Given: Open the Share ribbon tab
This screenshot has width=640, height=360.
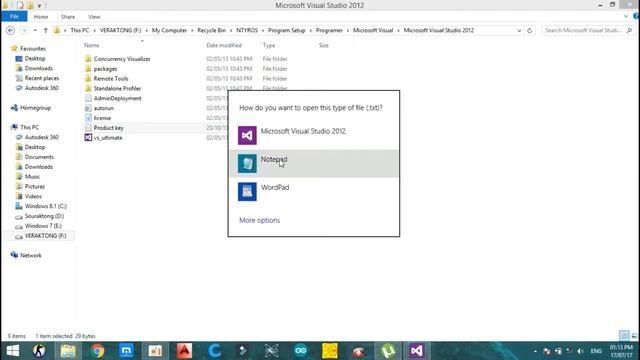Looking at the screenshot, I should click(68, 17).
